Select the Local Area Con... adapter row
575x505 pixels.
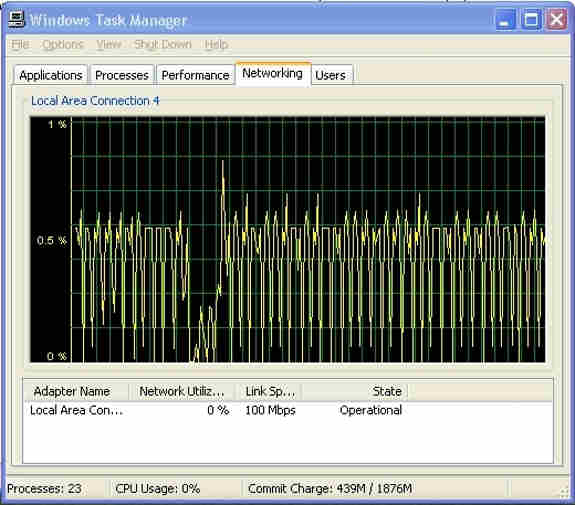coord(216,410)
